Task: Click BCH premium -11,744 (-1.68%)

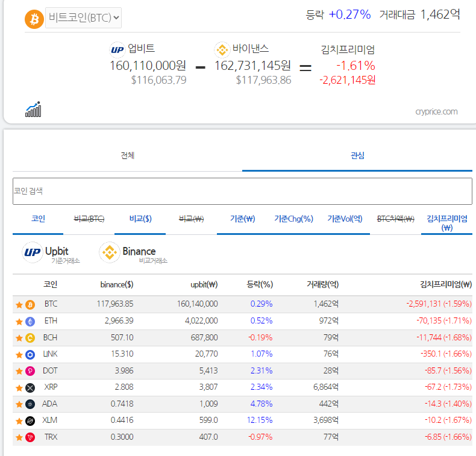Action: (444, 338)
